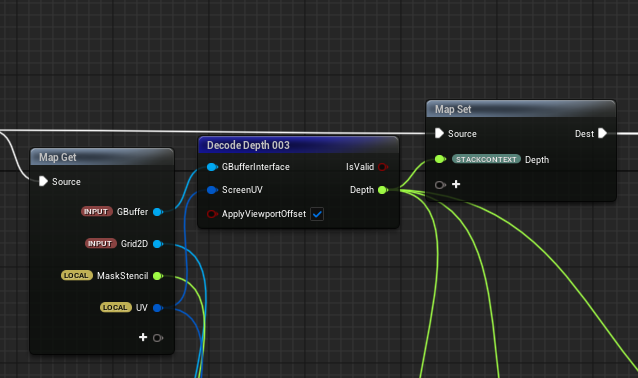Click the ScreenUV input pin
The image size is (638, 378).
coord(212,190)
